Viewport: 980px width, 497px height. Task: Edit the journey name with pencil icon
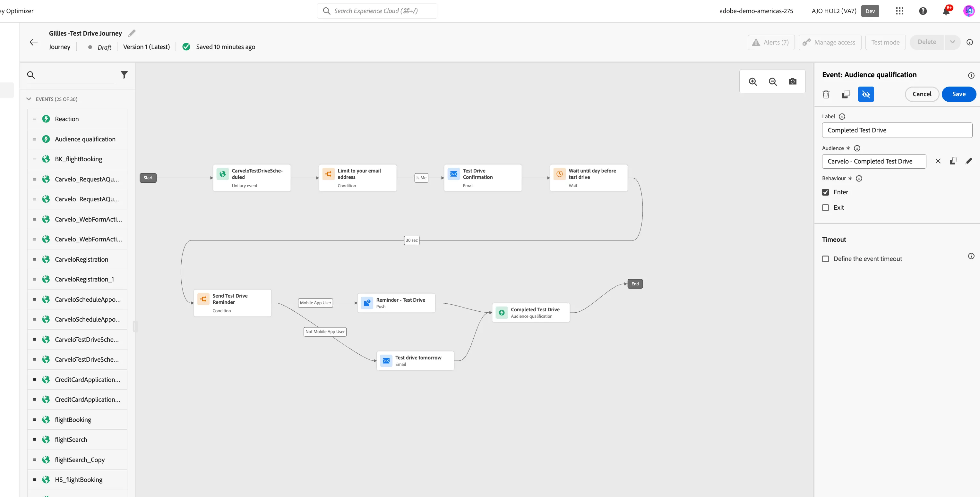(132, 33)
